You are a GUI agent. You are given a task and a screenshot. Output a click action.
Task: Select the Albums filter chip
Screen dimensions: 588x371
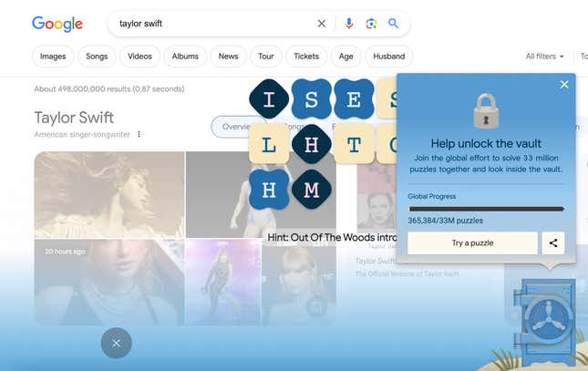(185, 57)
